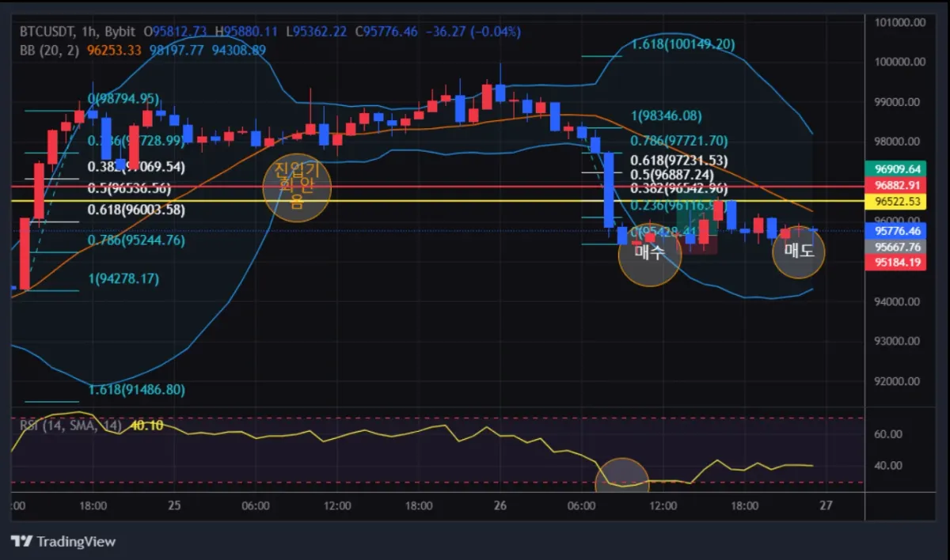The image size is (950, 560).
Task: Click the TradingView logo
Action: coord(63,542)
